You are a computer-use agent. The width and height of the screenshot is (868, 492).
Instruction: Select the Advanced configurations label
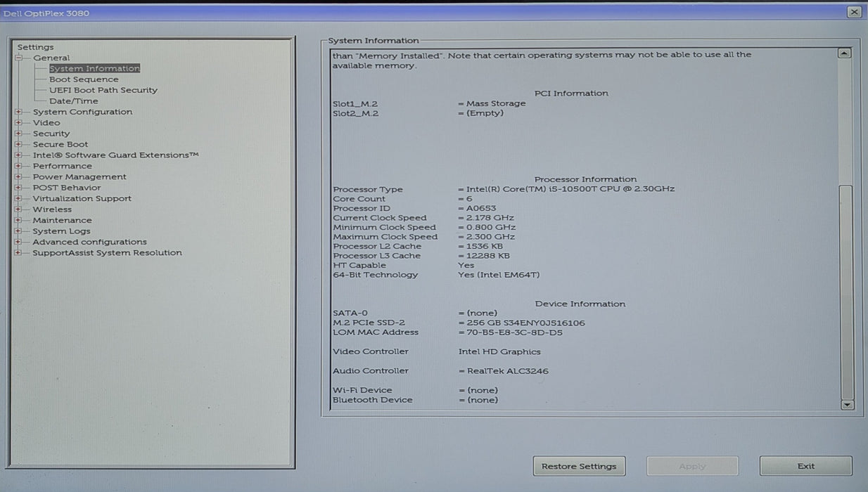pyautogui.click(x=89, y=242)
